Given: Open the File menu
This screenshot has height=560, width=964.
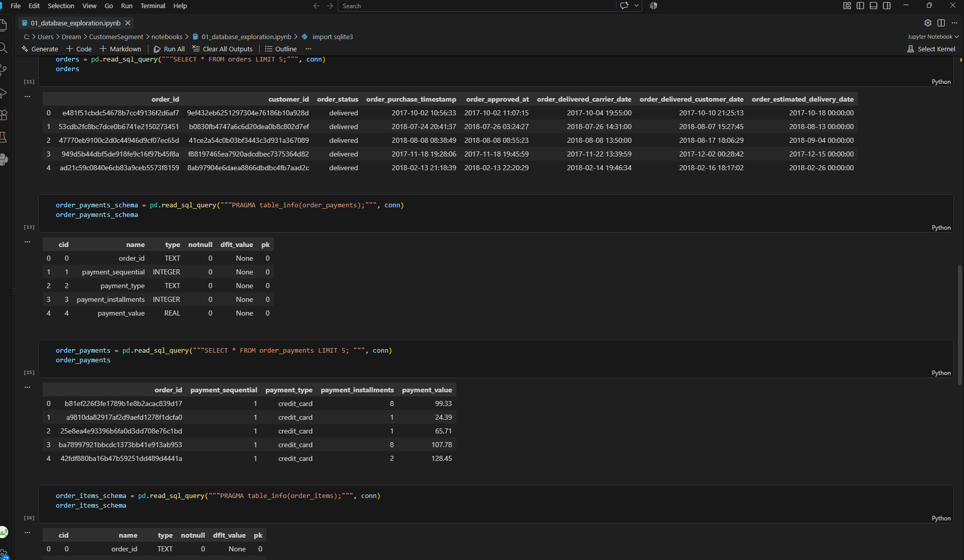Looking at the screenshot, I should click(x=16, y=6).
